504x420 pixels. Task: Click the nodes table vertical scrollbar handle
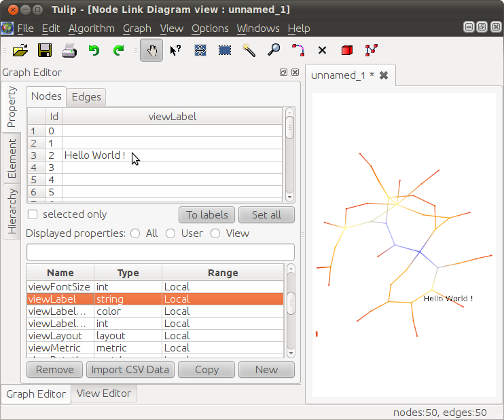coord(289,128)
